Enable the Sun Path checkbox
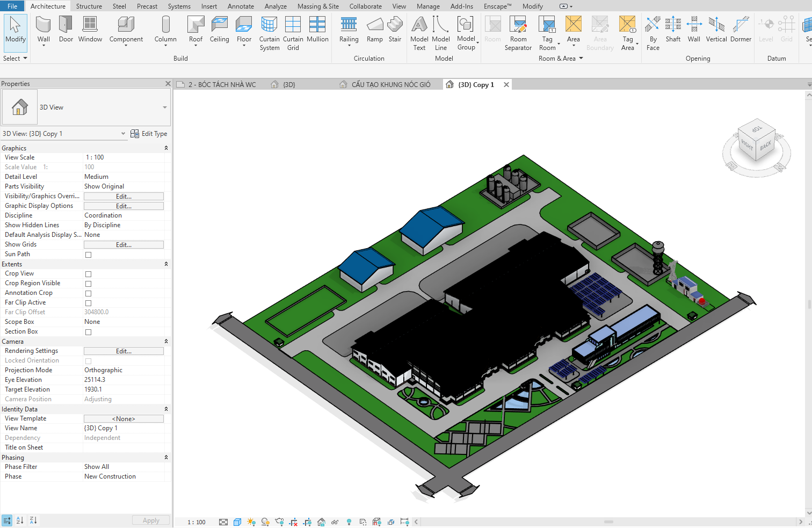The width and height of the screenshot is (812, 528). (89, 255)
